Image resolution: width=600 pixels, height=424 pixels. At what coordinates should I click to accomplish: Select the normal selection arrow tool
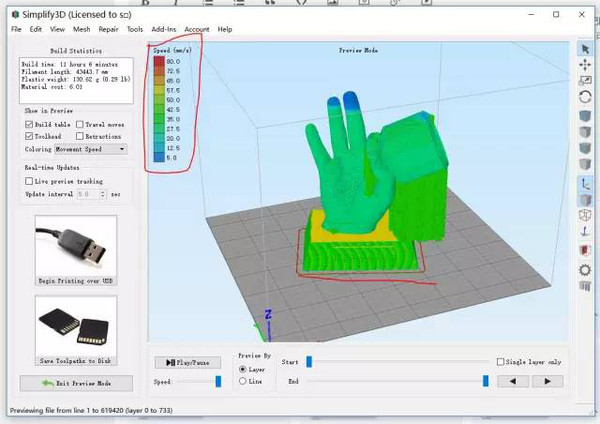coord(585,48)
